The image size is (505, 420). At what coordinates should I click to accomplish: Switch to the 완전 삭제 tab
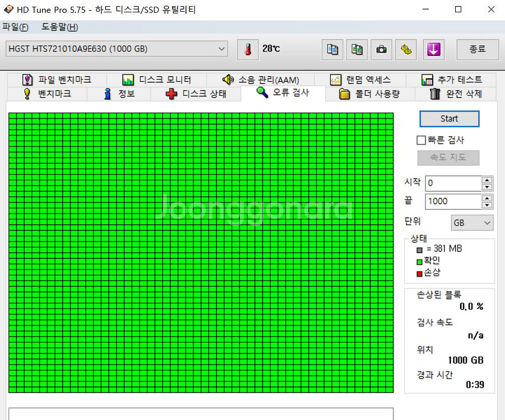(x=456, y=94)
